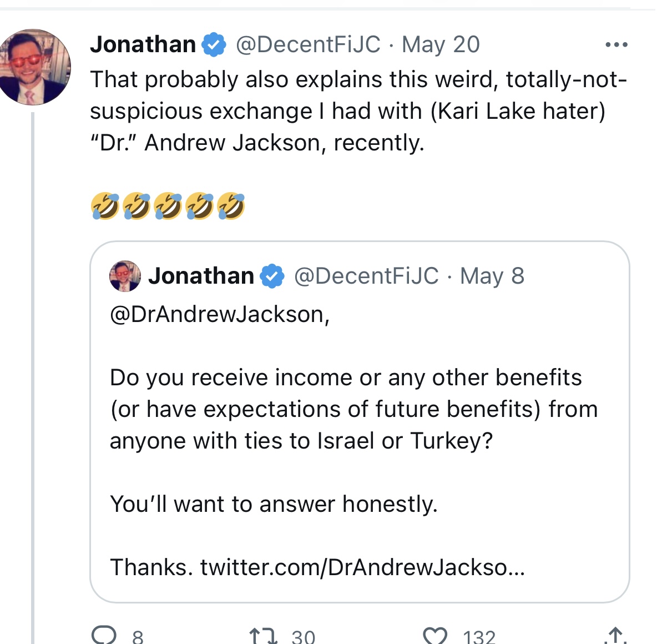657x644 pixels.
Task: Open the more options ellipsis menu
Action: coord(616,45)
